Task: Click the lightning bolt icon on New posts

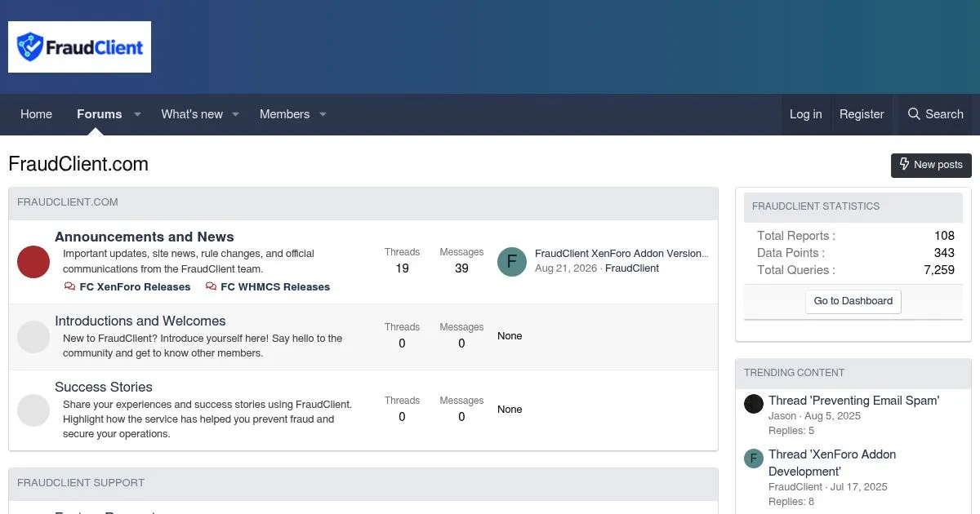Action: click(x=904, y=164)
